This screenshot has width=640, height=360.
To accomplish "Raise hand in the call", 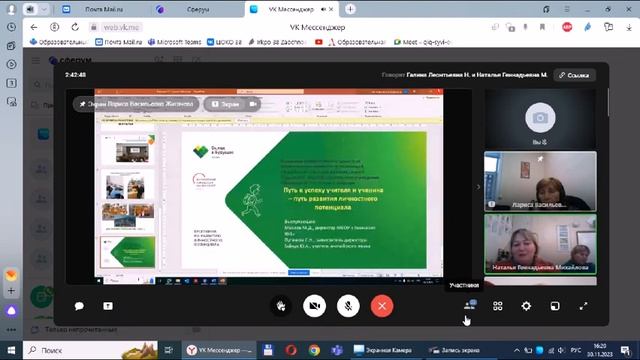I will point(281,306).
